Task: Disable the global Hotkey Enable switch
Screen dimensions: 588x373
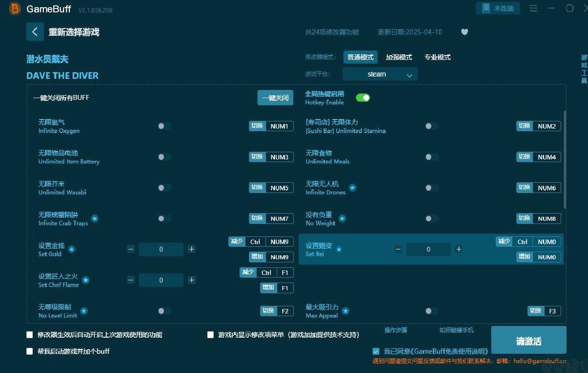Action: pos(363,98)
